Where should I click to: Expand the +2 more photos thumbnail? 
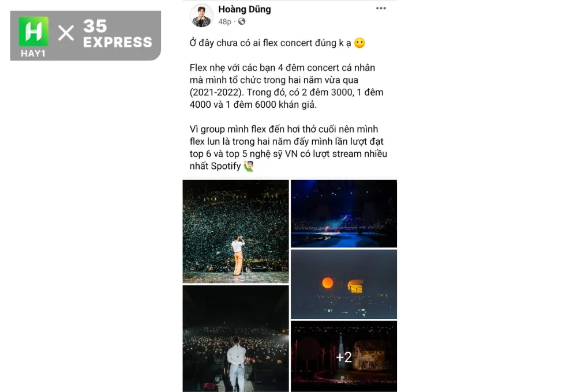pyautogui.click(x=344, y=356)
